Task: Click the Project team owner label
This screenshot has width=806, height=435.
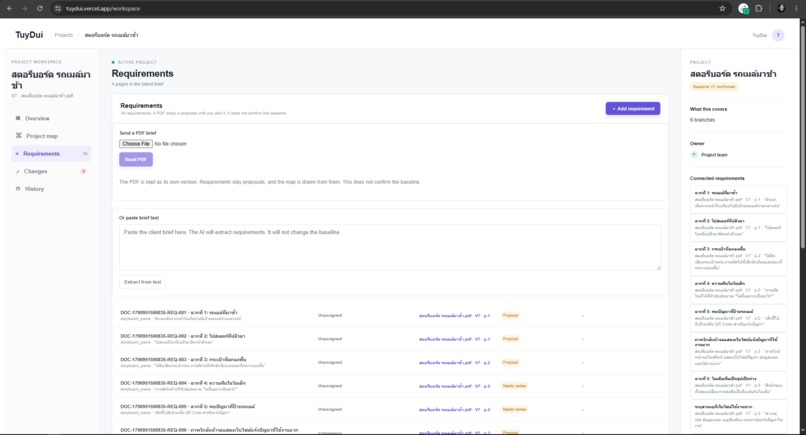Action: pyautogui.click(x=714, y=155)
